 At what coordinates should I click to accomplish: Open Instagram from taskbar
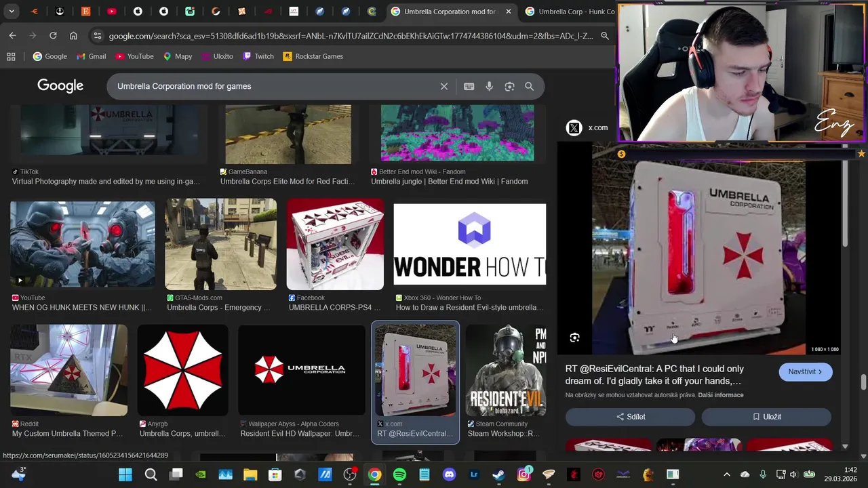pos(524,474)
